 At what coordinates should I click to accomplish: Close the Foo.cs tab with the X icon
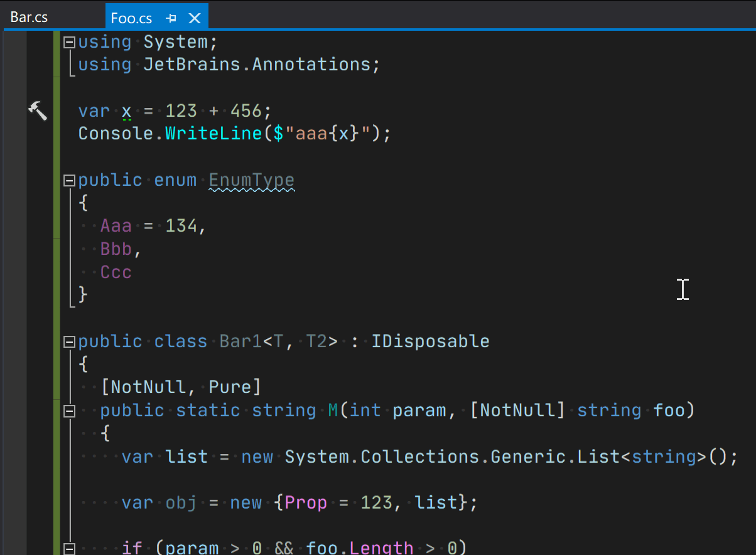[x=195, y=17]
